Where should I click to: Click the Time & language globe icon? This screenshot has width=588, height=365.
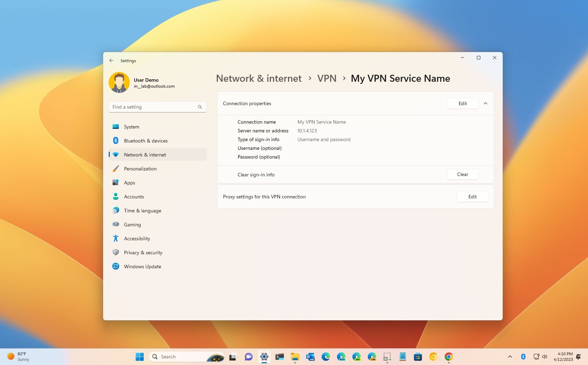[116, 210]
